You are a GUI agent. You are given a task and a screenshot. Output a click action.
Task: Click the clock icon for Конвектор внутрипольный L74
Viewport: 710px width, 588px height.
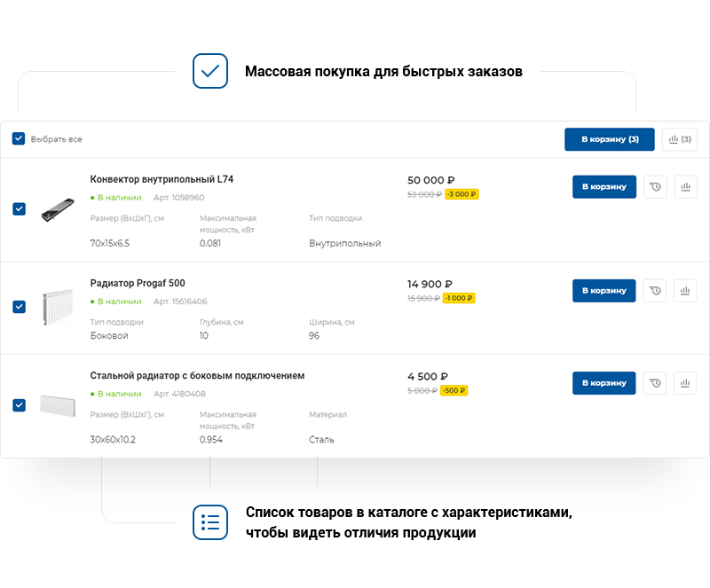click(655, 187)
